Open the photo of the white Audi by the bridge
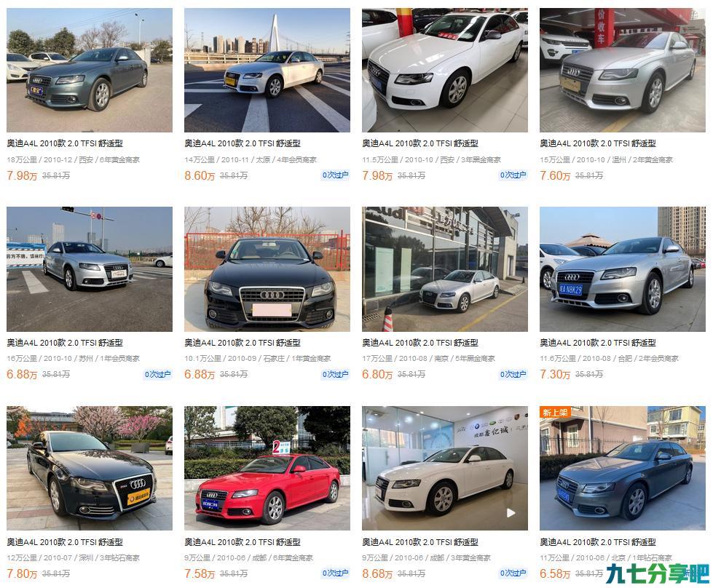The height and width of the screenshot is (588, 713). 267,70
